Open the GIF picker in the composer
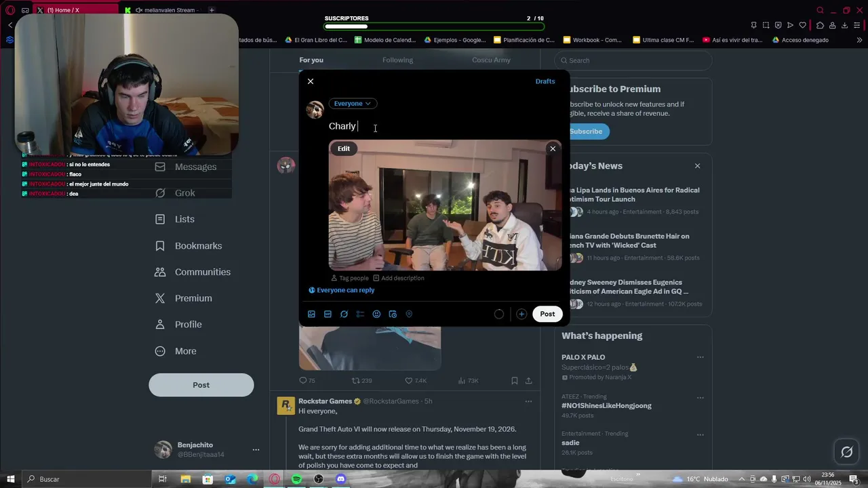This screenshot has width=868, height=488. [x=328, y=314]
